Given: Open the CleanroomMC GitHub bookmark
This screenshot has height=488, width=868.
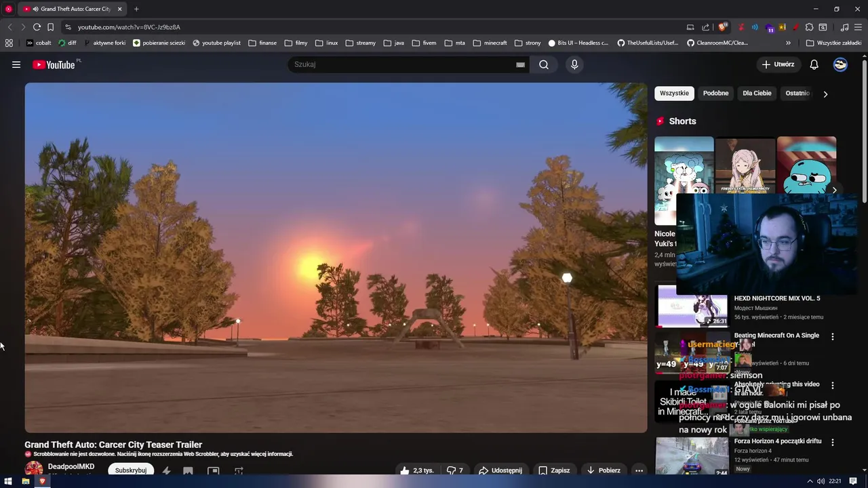Looking at the screenshot, I should pyautogui.click(x=717, y=43).
